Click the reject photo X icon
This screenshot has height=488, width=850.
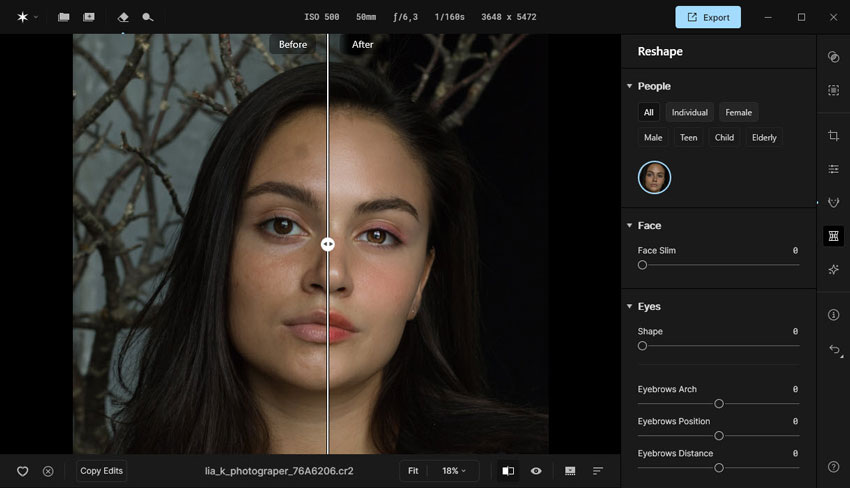point(48,471)
